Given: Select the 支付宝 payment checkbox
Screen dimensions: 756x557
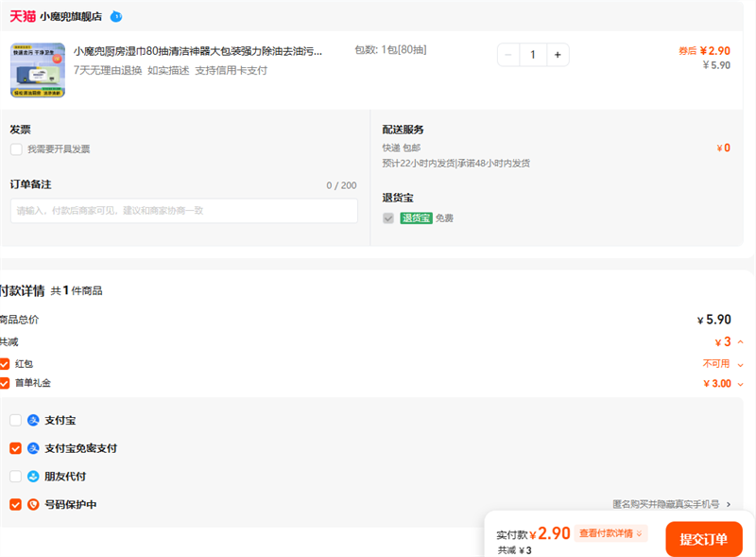Looking at the screenshot, I should tap(15, 420).
